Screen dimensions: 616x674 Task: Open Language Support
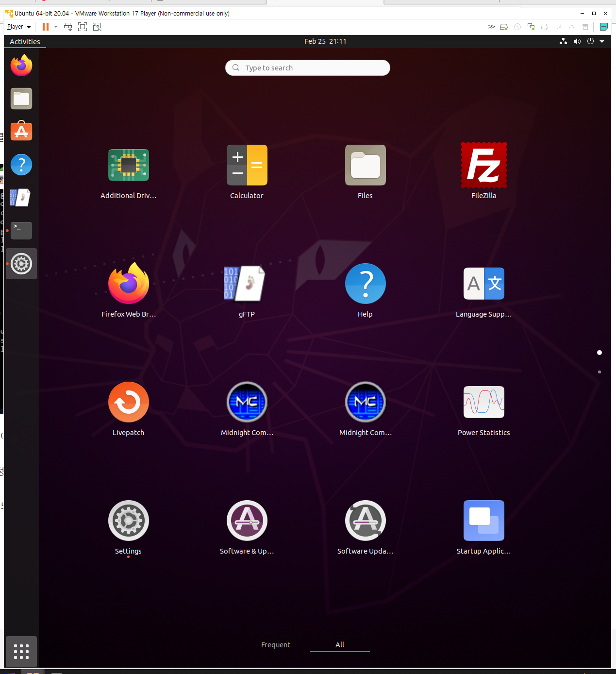(483, 284)
